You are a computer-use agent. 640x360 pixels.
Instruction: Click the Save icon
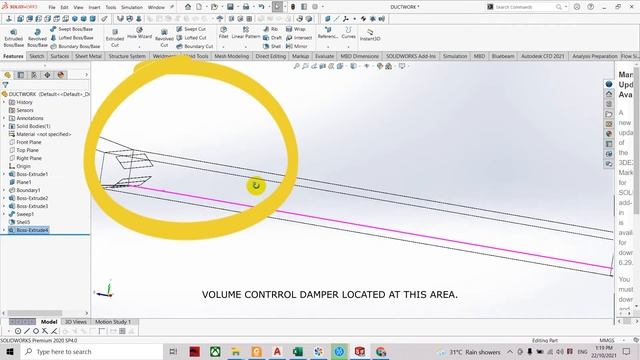click(230, 7)
